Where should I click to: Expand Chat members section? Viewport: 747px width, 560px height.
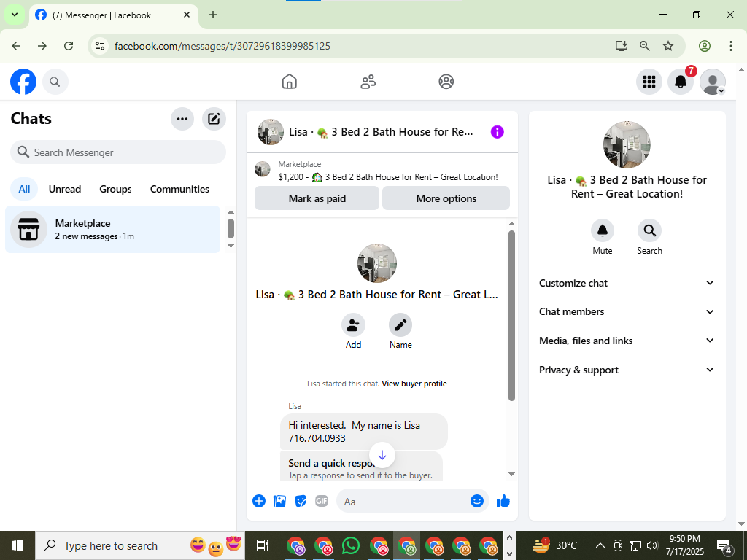pos(627,312)
